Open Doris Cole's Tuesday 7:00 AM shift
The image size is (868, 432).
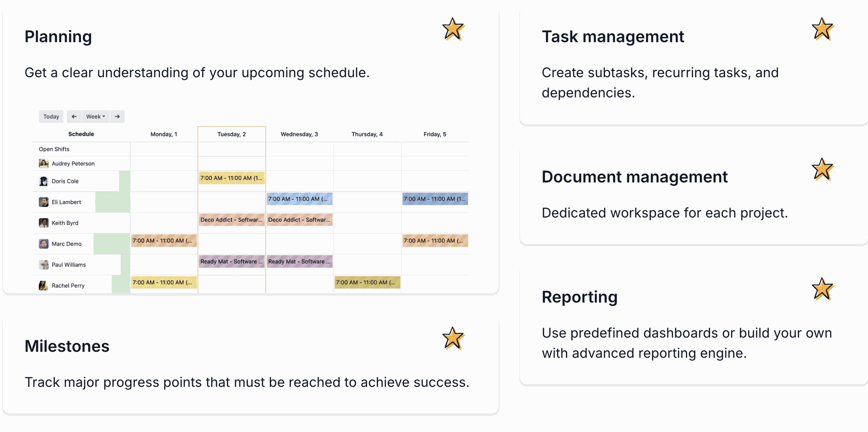point(231,178)
